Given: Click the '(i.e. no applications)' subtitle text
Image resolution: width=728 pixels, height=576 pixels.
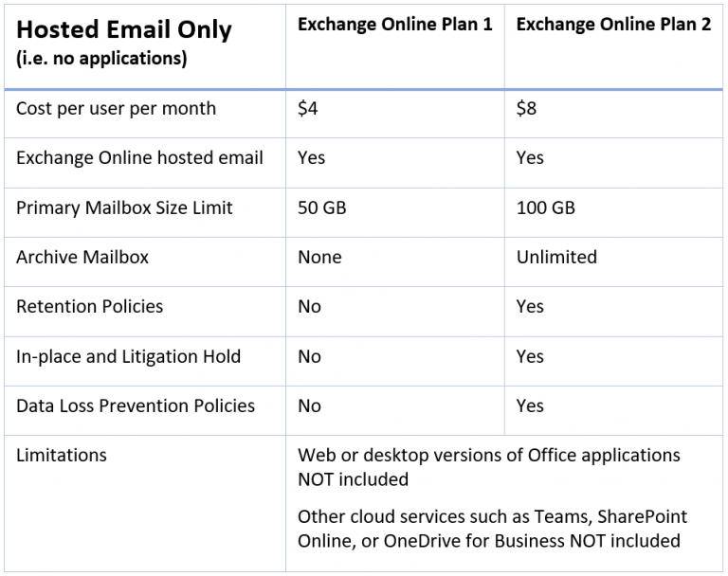Looking at the screenshot, I should point(101,59).
